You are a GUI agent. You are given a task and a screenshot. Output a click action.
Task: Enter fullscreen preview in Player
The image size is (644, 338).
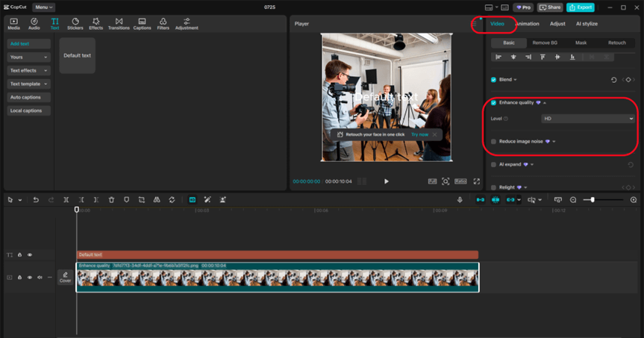(x=476, y=181)
